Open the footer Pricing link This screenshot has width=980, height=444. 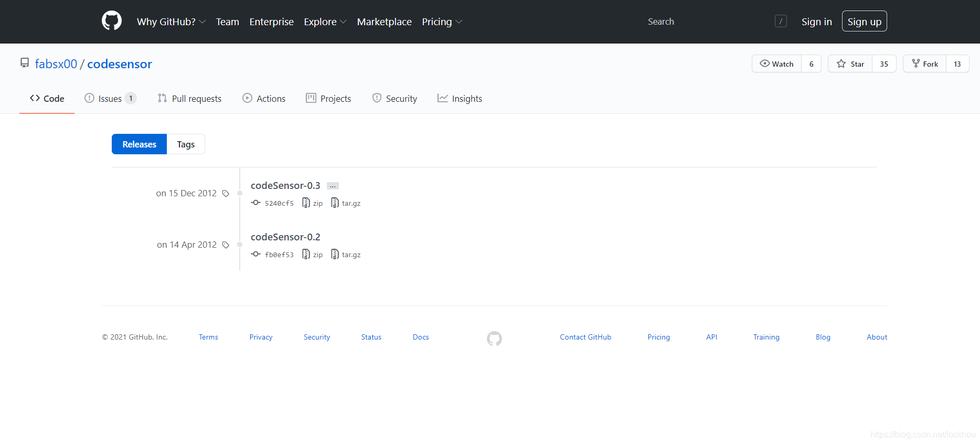coord(658,337)
